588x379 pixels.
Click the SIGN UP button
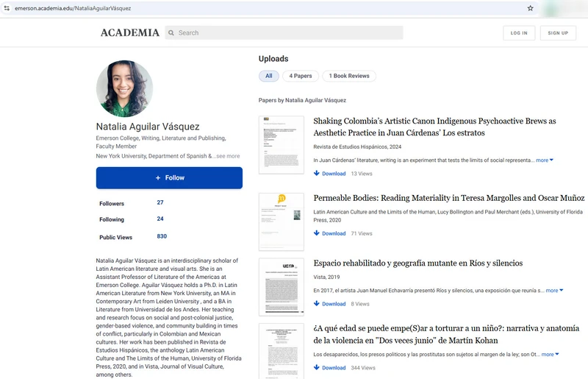pos(558,33)
